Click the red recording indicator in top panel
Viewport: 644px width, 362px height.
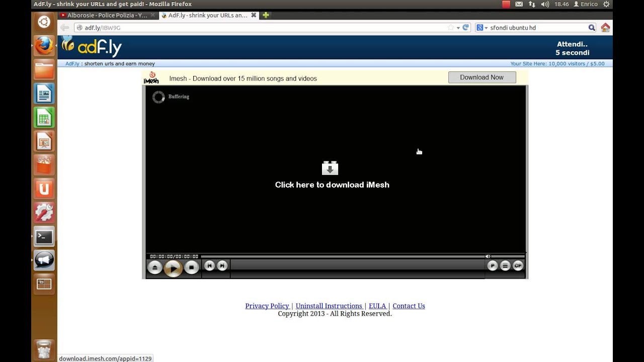pos(506,4)
